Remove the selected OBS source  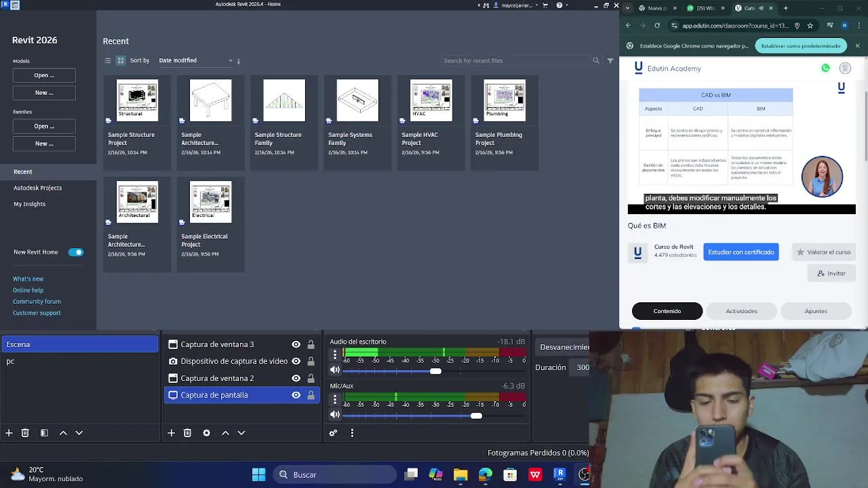click(x=187, y=432)
